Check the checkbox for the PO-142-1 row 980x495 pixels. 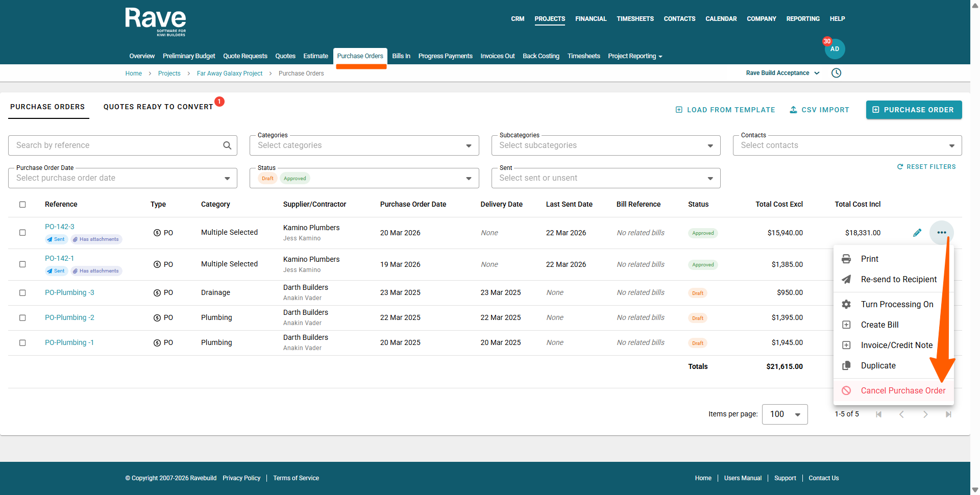pos(22,264)
